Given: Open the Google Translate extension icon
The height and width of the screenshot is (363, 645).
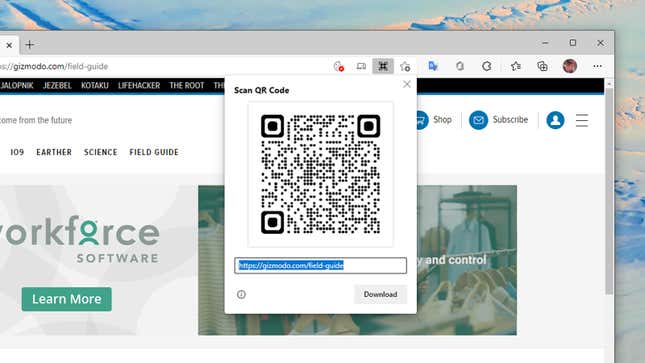Looking at the screenshot, I should pos(433,66).
